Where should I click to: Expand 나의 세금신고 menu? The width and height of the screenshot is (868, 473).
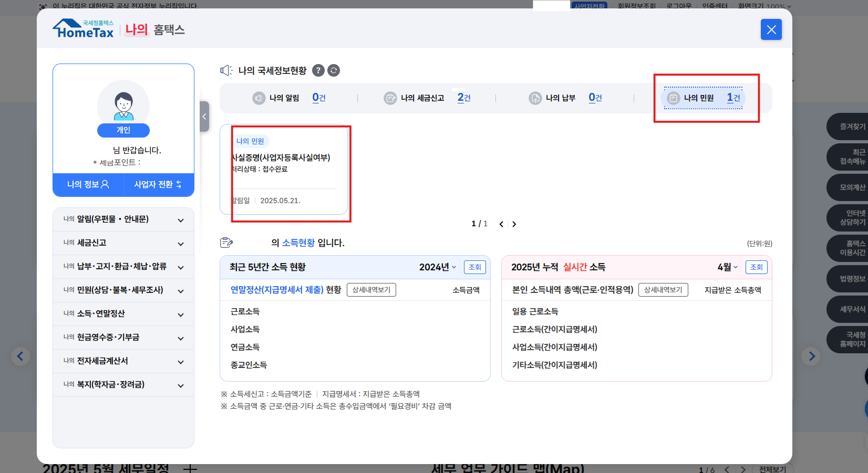(123, 243)
